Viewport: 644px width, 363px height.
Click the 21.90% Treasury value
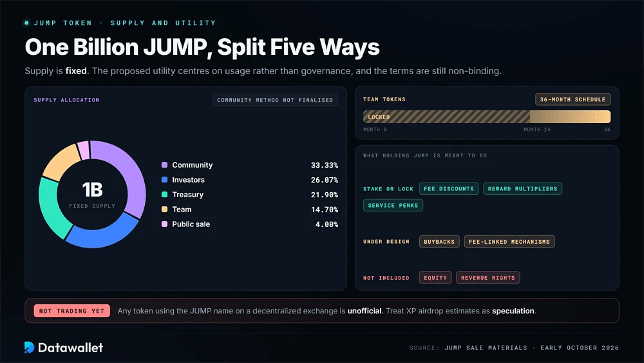click(x=324, y=195)
